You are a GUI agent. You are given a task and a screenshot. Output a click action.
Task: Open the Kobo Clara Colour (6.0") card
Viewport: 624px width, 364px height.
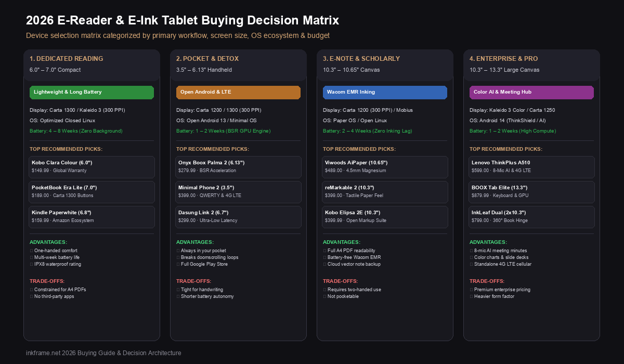point(92,167)
